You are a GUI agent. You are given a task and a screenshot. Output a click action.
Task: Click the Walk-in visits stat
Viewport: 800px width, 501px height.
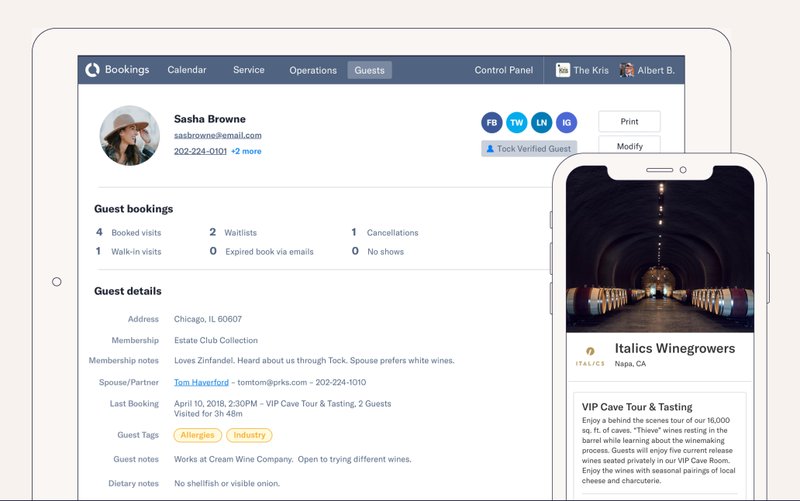129,252
